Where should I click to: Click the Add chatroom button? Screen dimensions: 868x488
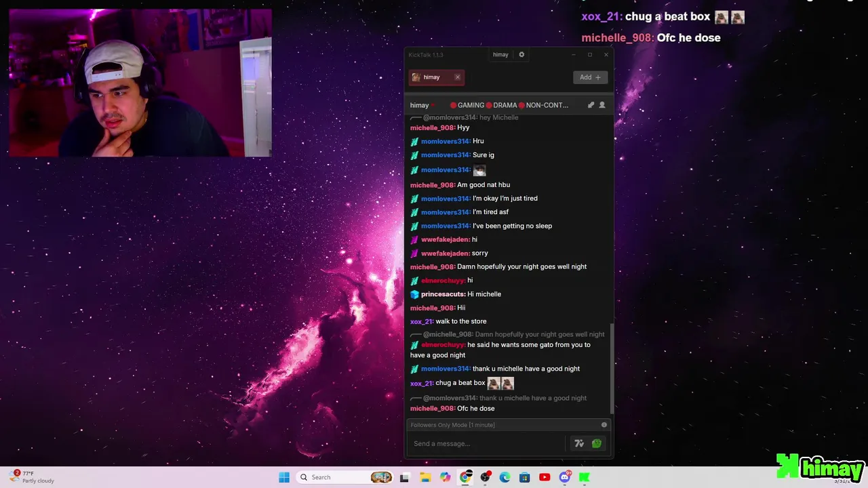(590, 77)
